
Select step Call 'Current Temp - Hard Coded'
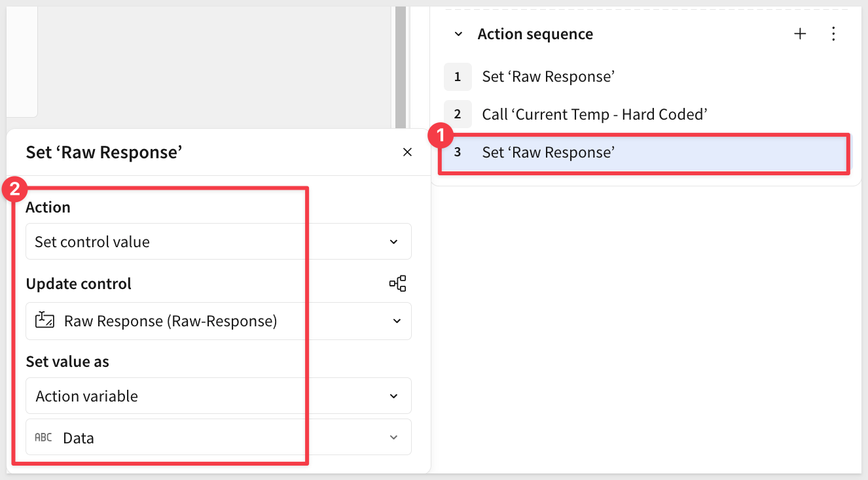coord(594,114)
